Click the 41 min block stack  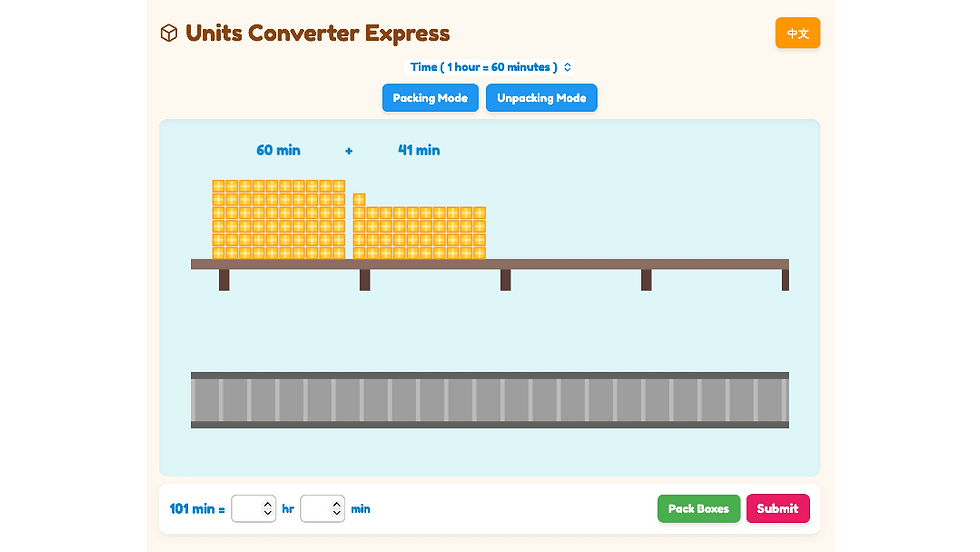[x=419, y=233]
